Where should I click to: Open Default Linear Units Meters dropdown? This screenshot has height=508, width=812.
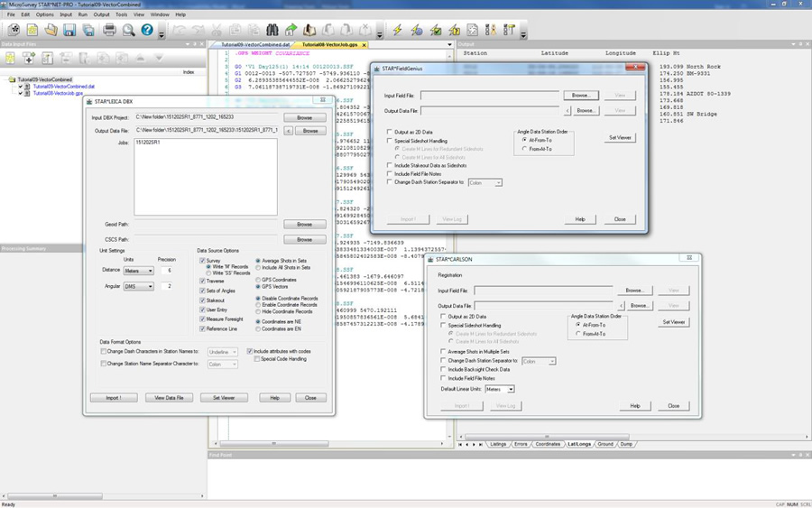[x=500, y=389]
